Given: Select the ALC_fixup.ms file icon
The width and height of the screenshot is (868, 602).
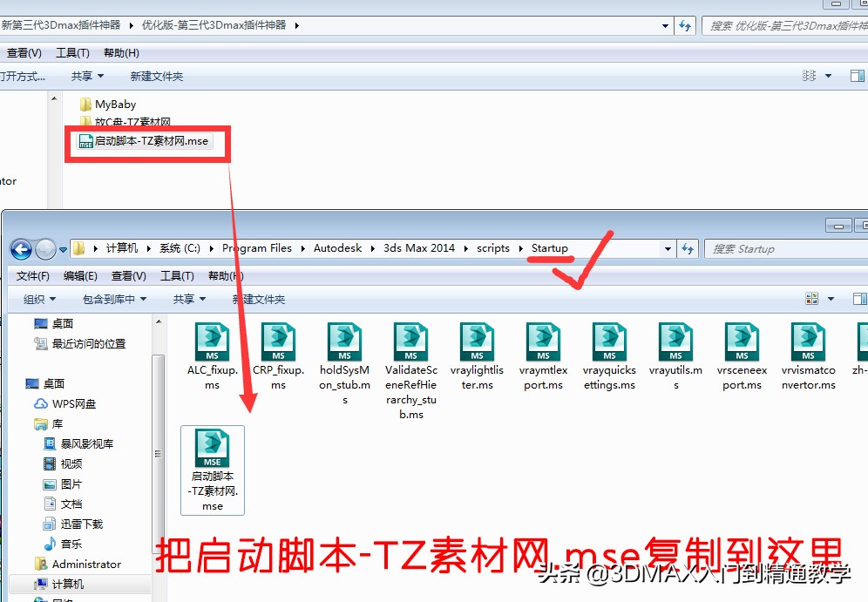Looking at the screenshot, I should pos(212,342).
